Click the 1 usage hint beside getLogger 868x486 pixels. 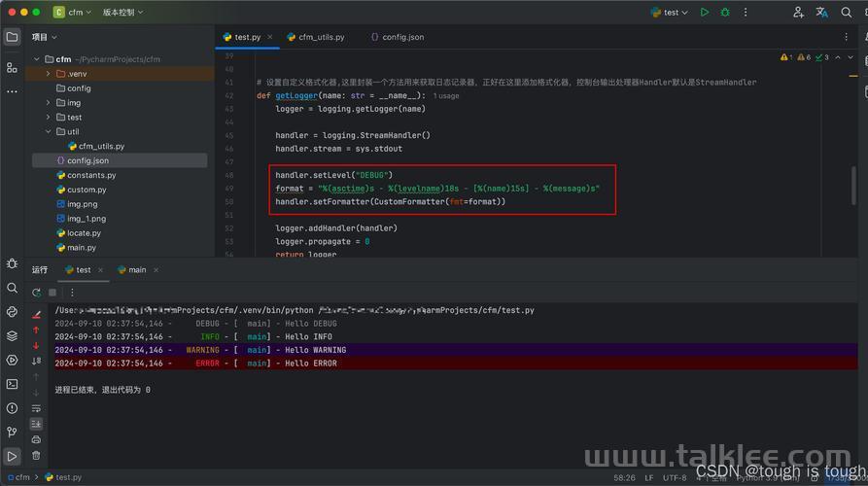[x=445, y=96]
